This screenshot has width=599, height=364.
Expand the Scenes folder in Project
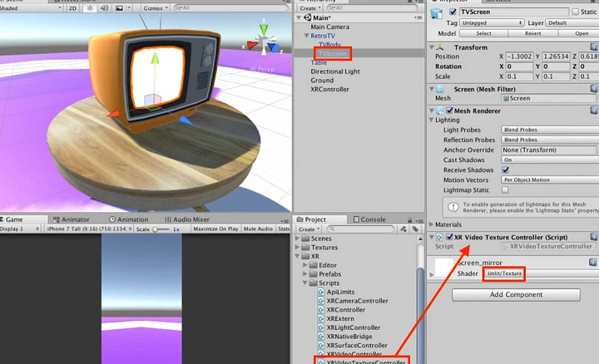tap(298, 239)
